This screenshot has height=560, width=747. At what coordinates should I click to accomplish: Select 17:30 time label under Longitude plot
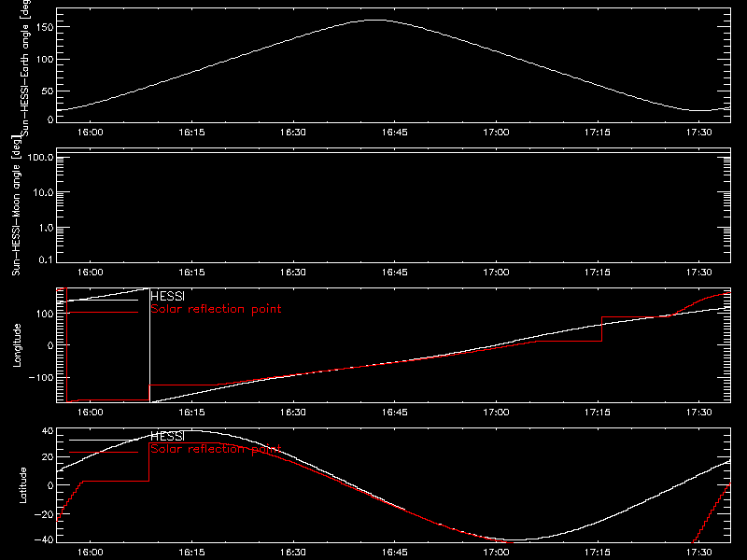(x=698, y=413)
